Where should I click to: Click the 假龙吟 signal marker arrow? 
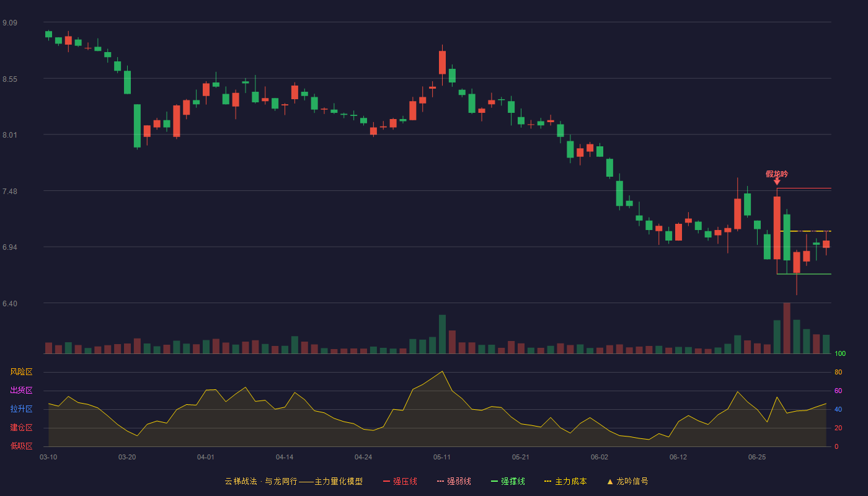[x=777, y=182]
